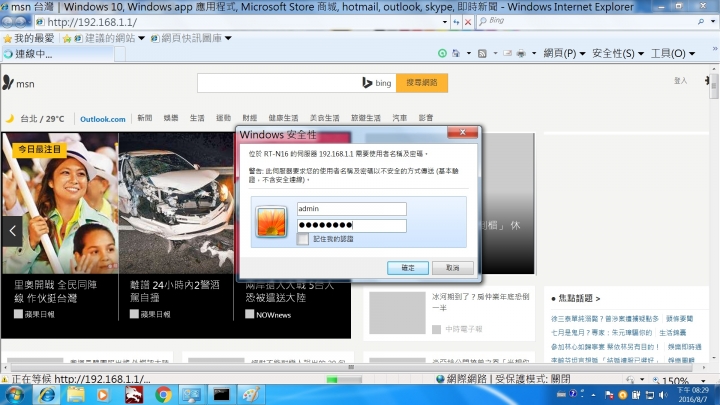The width and height of the screenshot is (720, 405).
Task: Open the Paint palette taskbar icon
Action: (251, 395)
